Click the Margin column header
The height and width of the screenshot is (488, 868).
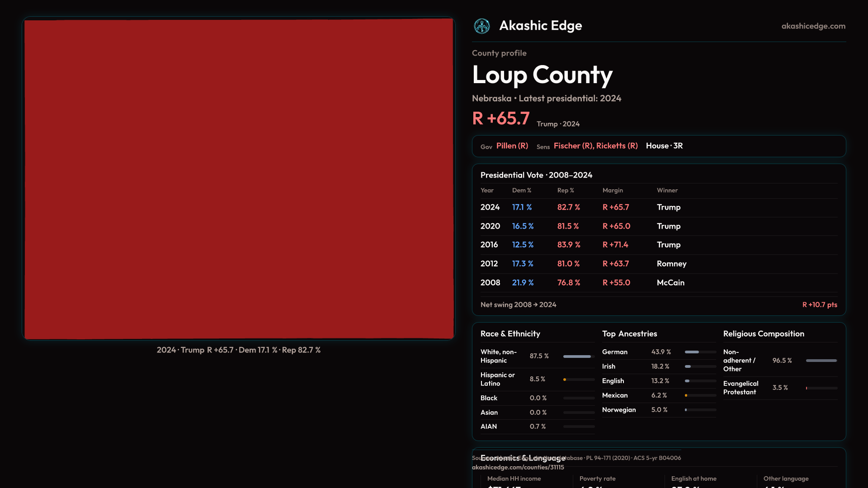point(613,191)
